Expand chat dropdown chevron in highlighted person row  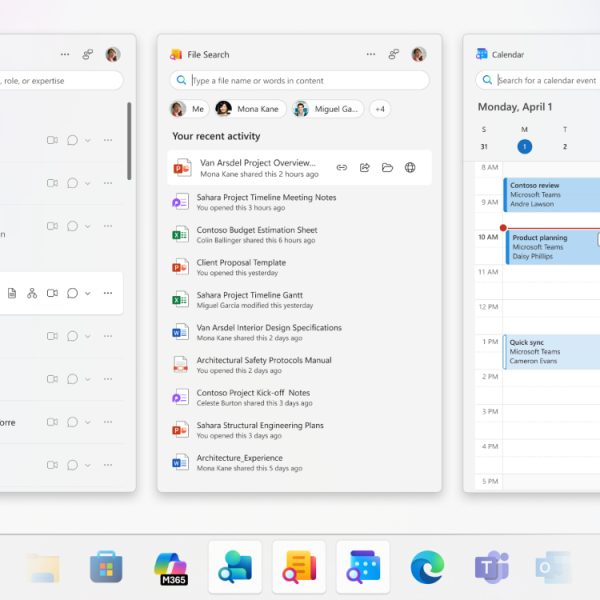click(88, 293)
